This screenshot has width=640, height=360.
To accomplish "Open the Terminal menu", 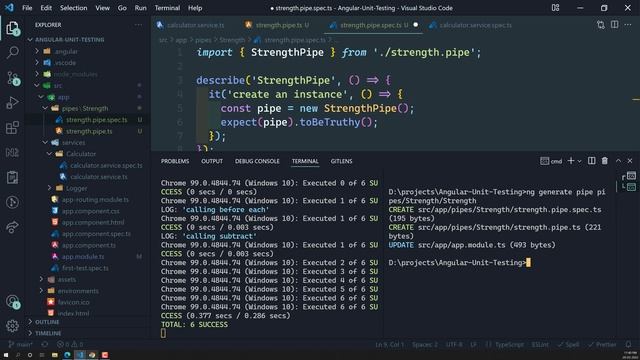I will (x=167, y=8).
